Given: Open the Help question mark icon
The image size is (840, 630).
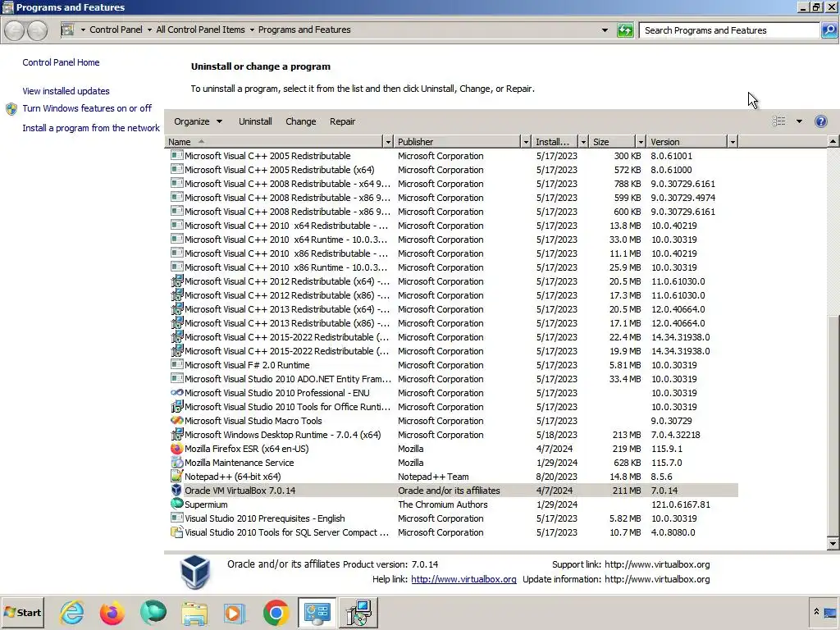Looking at the screenshot, I should pyautogui.click(x=820, y=121).
